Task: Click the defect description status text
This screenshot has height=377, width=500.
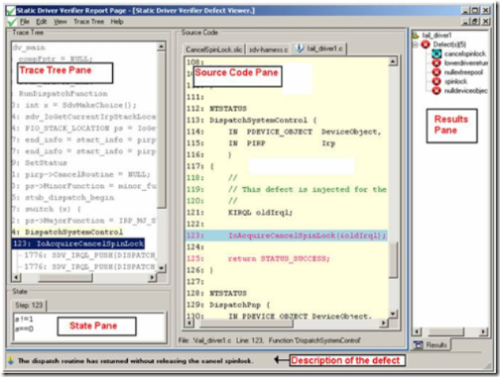Action: tap(135, 361)
